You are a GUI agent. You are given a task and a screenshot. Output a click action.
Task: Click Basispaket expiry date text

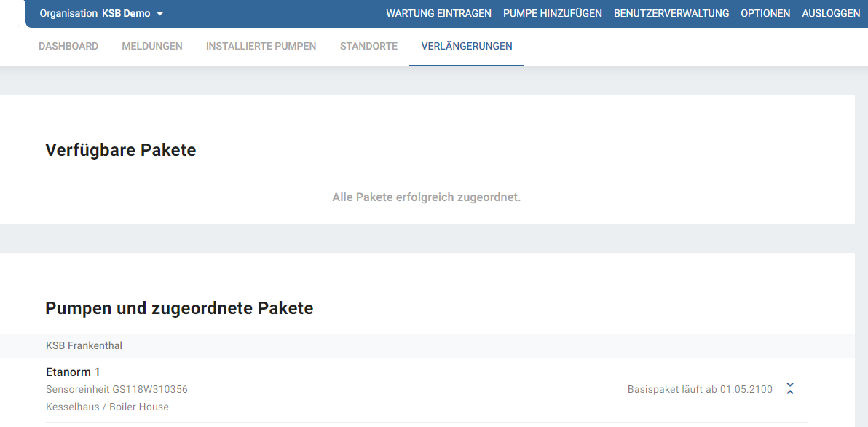(700, 389)
